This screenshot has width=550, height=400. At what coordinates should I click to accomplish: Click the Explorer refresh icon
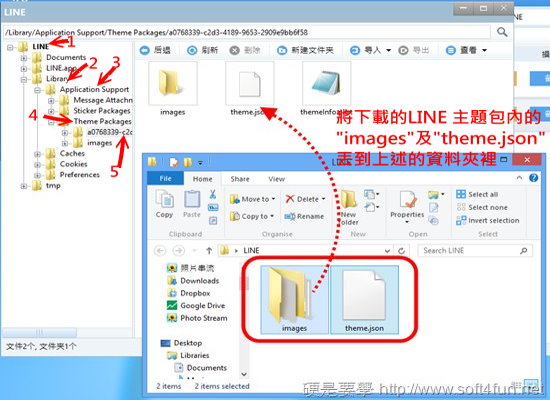402,251
